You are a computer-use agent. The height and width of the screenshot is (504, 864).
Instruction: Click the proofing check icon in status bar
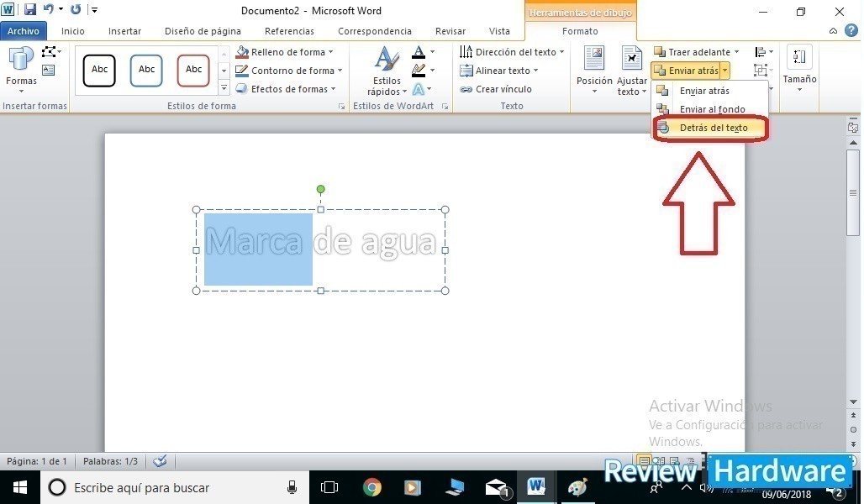[160, 461]
